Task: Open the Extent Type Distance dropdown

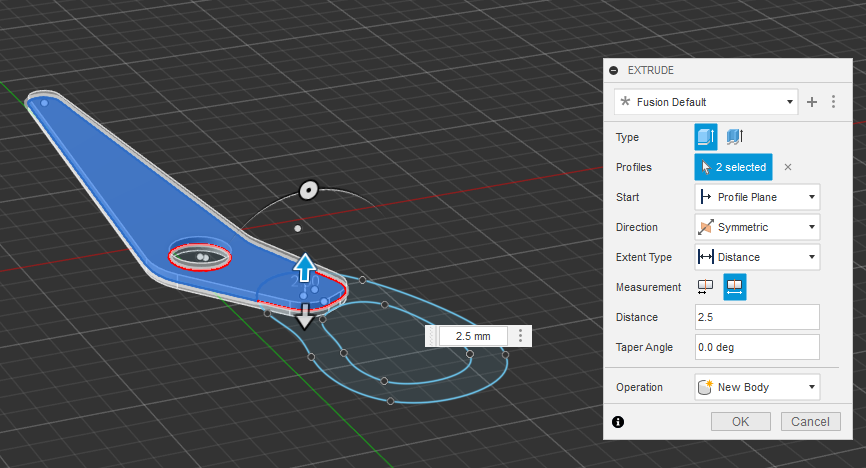Action: tap(757, 257)
